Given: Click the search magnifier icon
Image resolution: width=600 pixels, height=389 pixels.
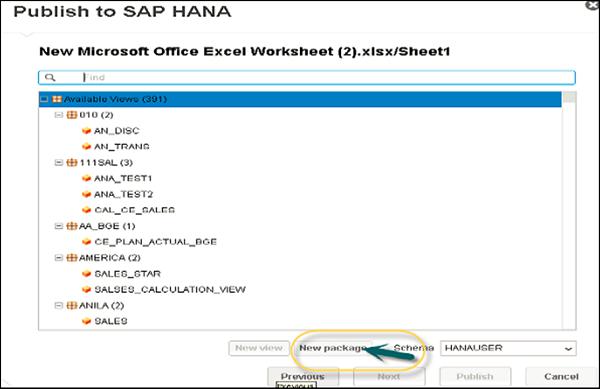Looking at the screenshot, I should pos(50,78).
